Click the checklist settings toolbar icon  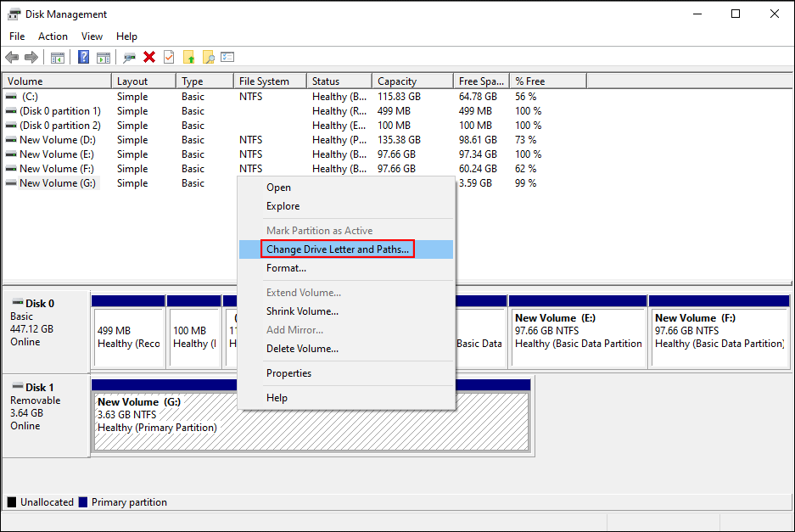pos(227,57)
